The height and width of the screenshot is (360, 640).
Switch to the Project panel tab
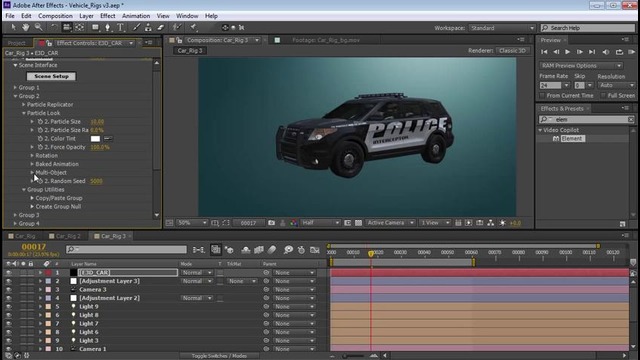pyautogui.click(x=16, y=43)
